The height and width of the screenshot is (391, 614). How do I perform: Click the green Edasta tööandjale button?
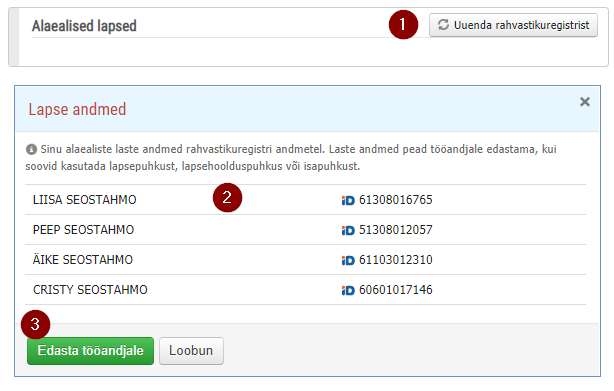pos(90,351)
